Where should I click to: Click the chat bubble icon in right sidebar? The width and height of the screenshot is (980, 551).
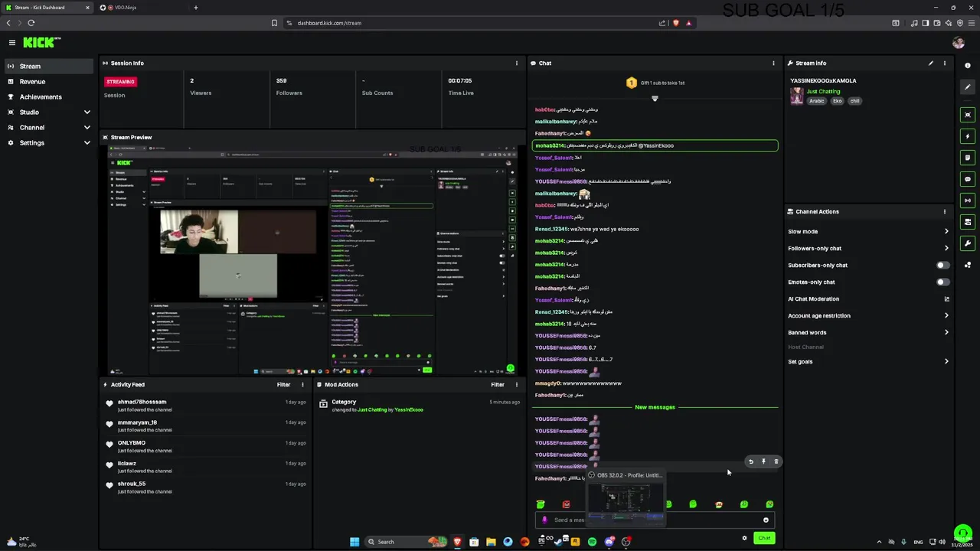tap(968, 179)
